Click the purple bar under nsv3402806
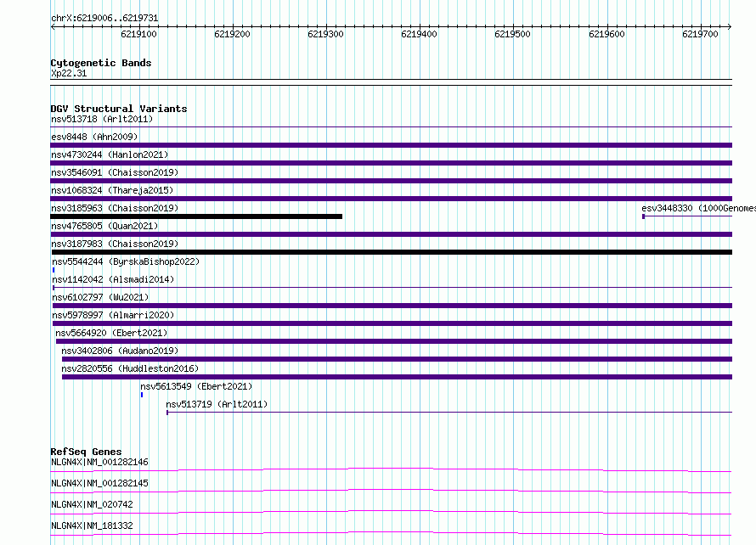This screenshot has width=756, height=545. tap(397, 359)
